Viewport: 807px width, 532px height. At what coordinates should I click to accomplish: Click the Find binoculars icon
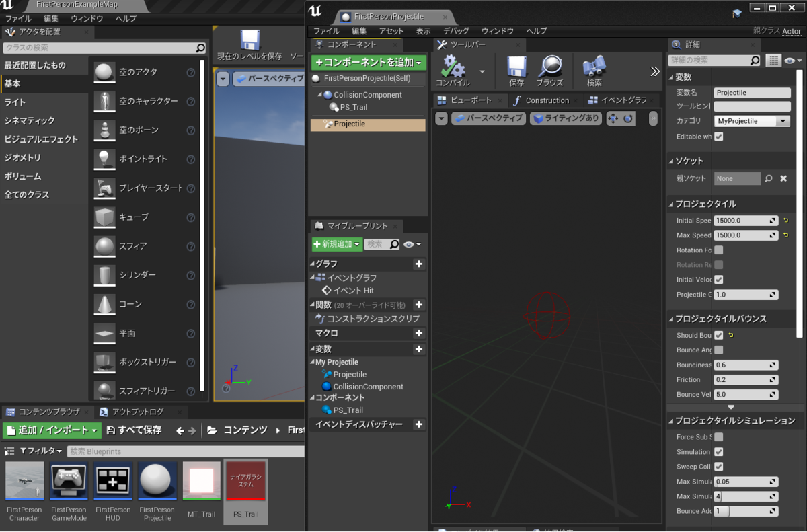[x=594, y=67]
